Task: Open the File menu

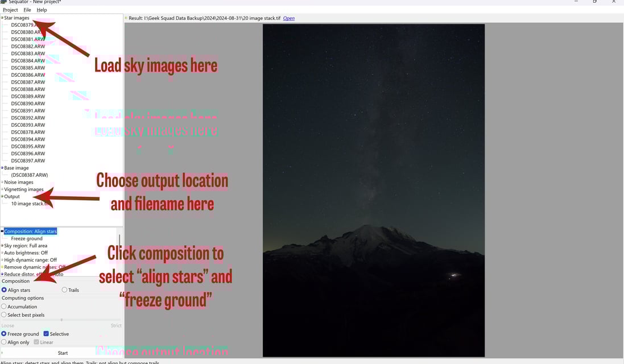Action: click(x=27, y=10)
